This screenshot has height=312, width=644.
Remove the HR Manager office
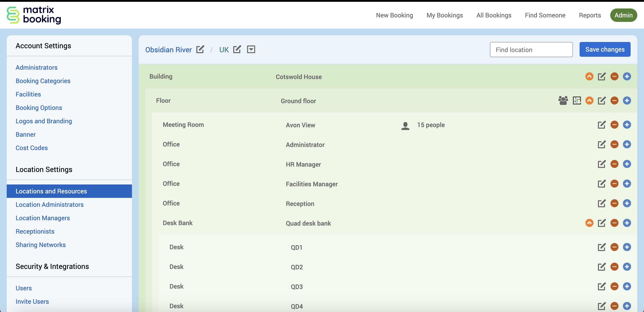pyautogui.click(x=614, y=164)
